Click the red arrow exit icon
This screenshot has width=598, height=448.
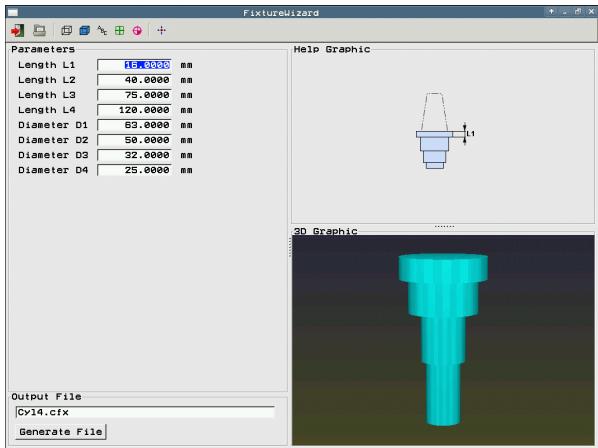[17, 31]
